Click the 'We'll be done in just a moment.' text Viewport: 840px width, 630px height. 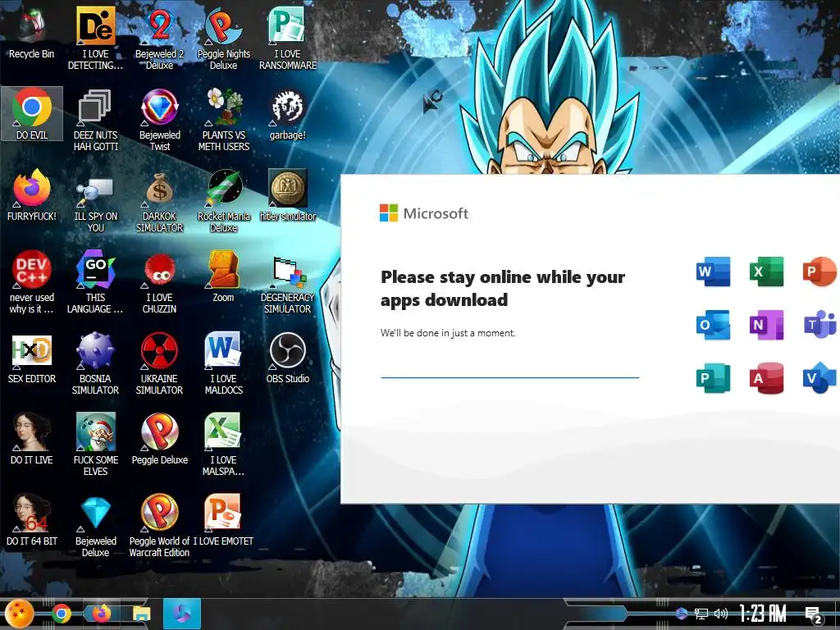[448, 333]
